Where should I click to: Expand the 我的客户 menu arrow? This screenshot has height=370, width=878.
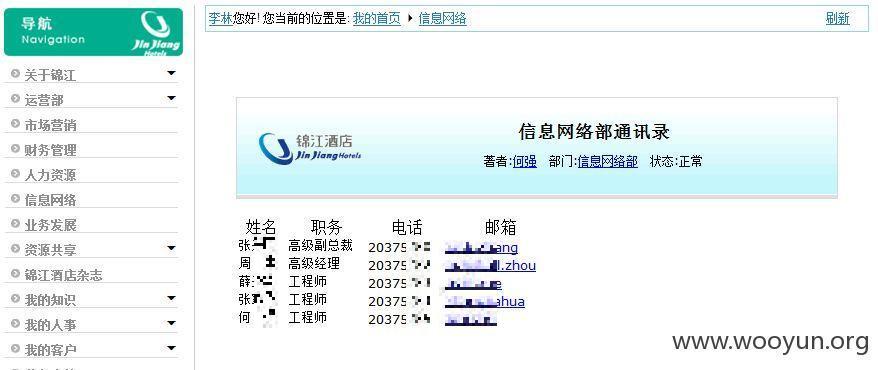click(x=171, y=348)
